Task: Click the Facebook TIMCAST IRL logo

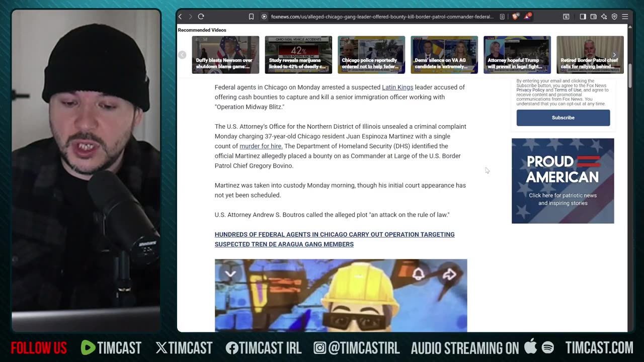Action: 263,348
